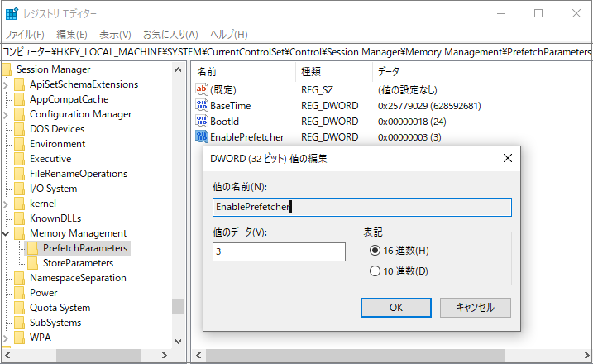Open the ファイル(F) menu
Image resolution: width=593 pixels, height=364 pixels.
point(25,35)
